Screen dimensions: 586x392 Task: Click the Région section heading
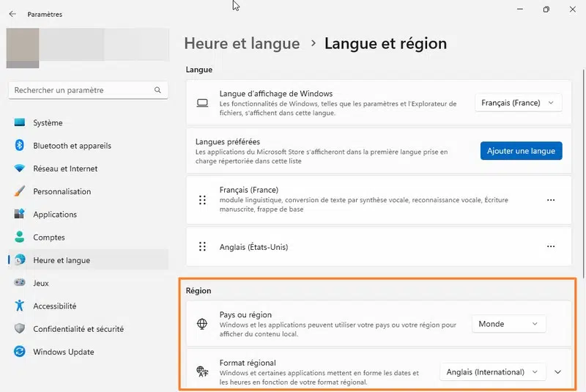(199, 290)
